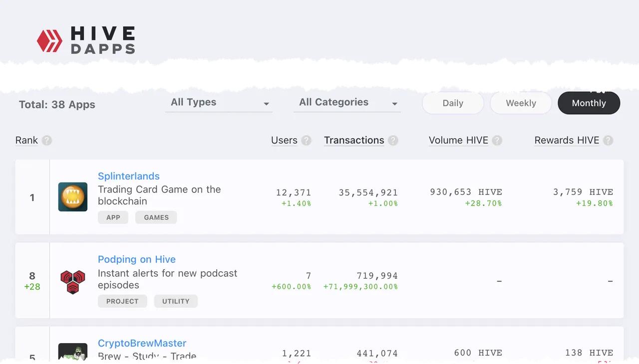This screenshot has width=639, height=364.
Task: Click the +600.00% users change
Action: click(292, 287)
